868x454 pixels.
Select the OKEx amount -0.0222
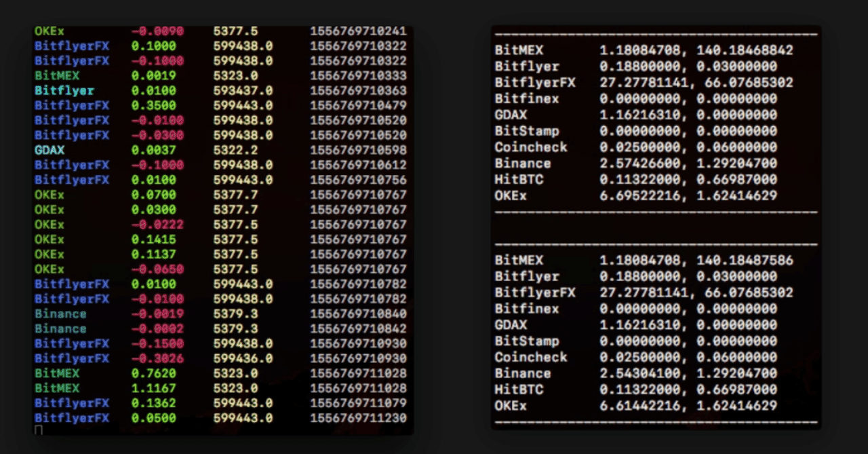[x=157, y=225]
